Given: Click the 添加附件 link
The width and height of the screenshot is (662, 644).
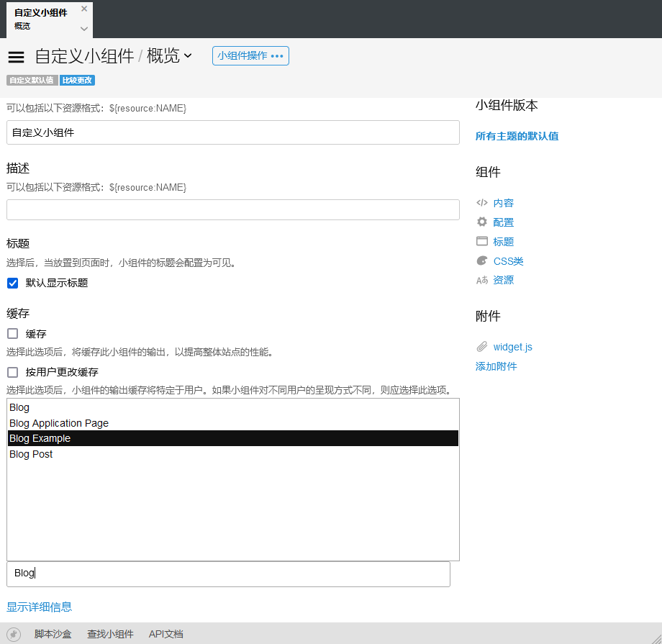Looking at the screenshot, I should click(496, 366).
